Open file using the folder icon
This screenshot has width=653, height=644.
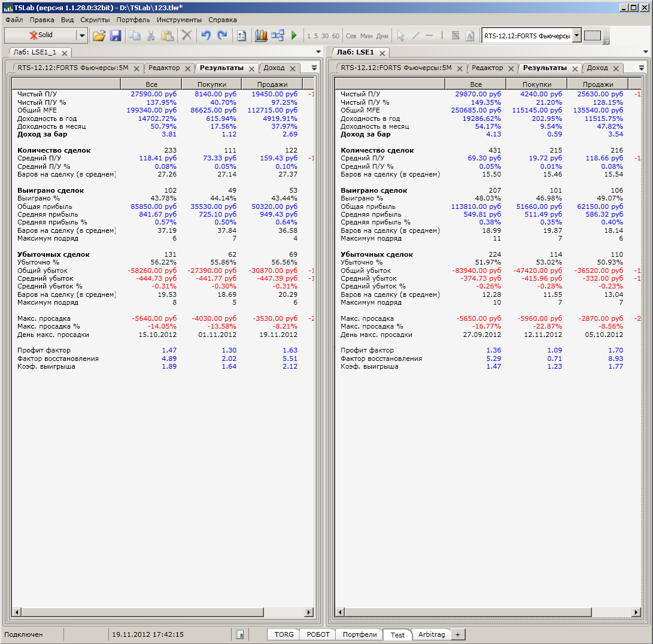click(x=99, y=36)
